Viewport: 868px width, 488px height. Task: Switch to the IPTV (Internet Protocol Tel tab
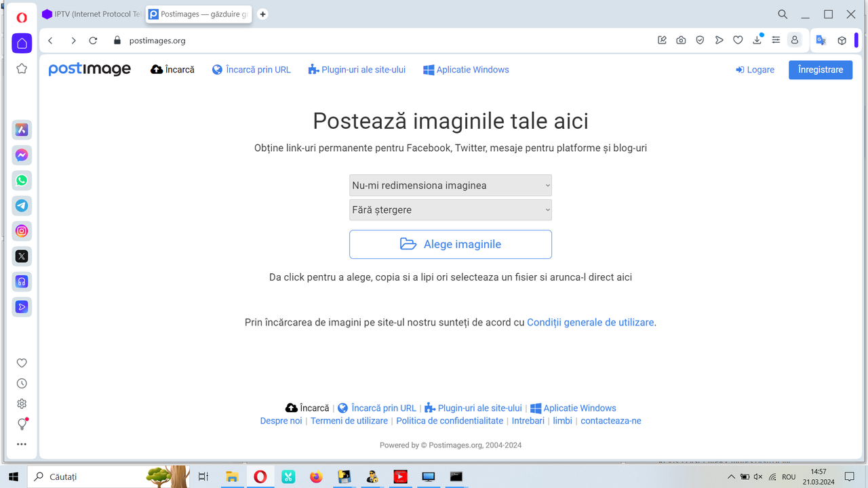pos(91,14)
